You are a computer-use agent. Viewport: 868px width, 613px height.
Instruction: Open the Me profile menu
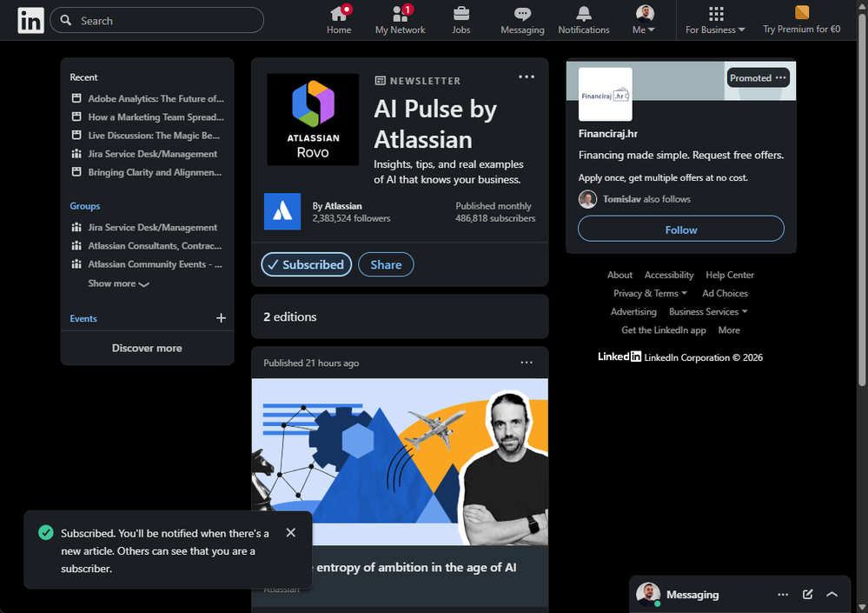(644, 20)
